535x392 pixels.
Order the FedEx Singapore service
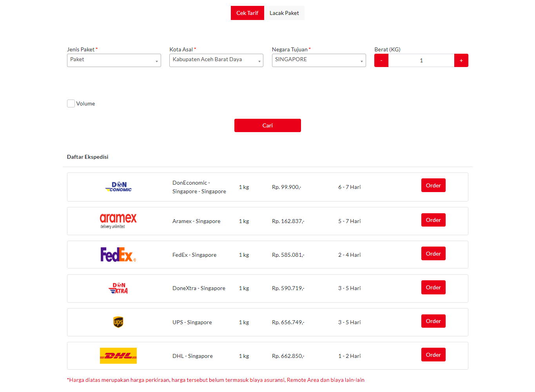click(433, 254)
